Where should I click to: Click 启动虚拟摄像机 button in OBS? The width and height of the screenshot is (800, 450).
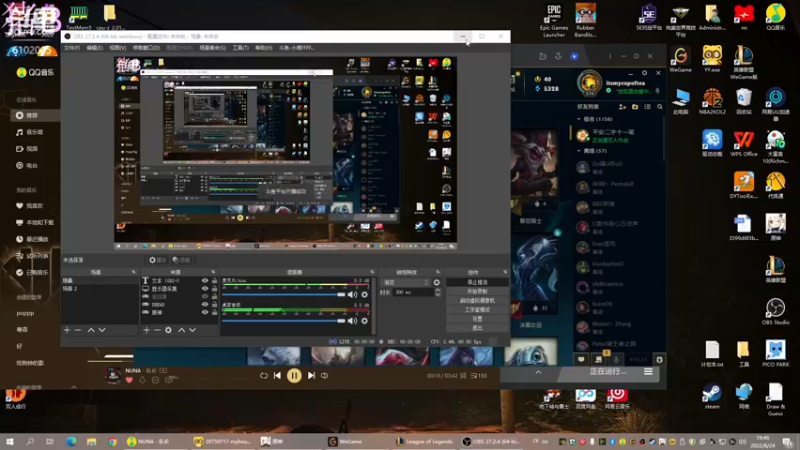478,301
